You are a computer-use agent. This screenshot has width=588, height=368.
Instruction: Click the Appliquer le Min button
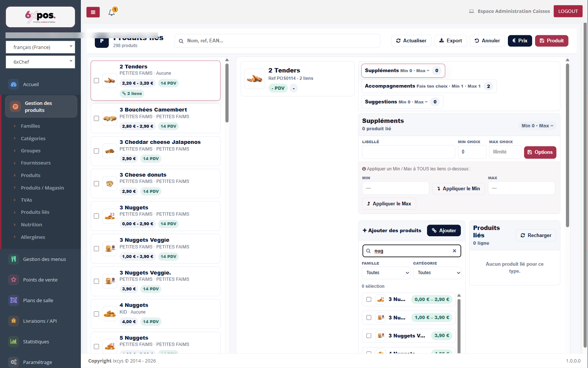pyautogui.click(x=459, y=188)
